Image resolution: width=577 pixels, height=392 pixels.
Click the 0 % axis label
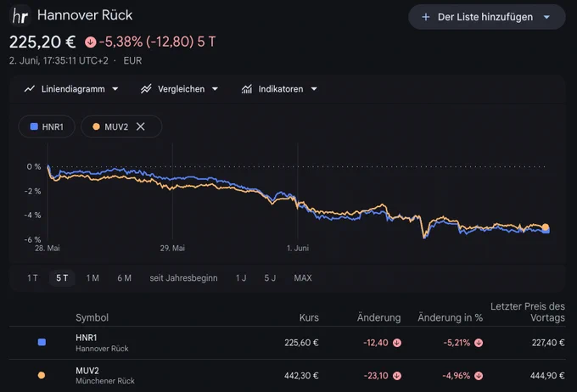tap(33, 167)
